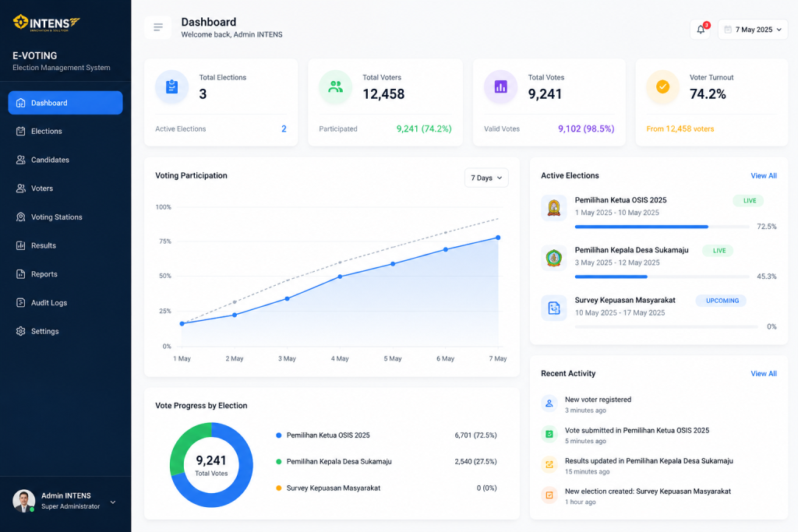Click the Pemilihan Kepala Desa progress bar
Viewport: 798px width, 532px height.
click(x=662, y=277)
